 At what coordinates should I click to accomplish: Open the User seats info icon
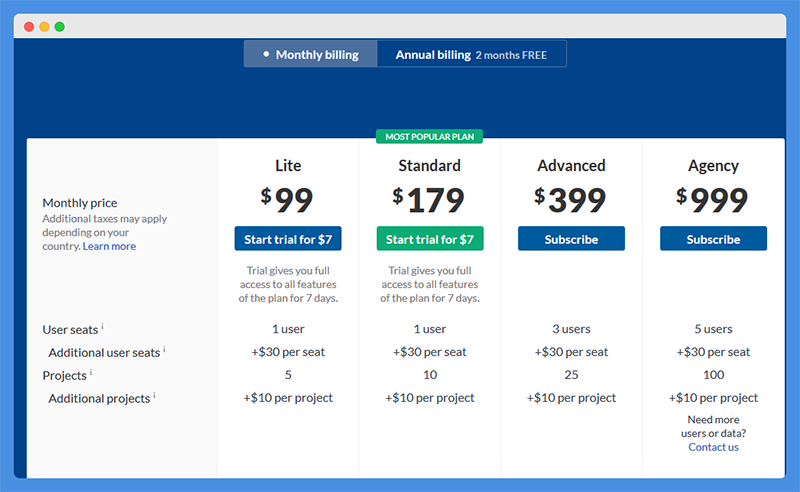(102, 326)
